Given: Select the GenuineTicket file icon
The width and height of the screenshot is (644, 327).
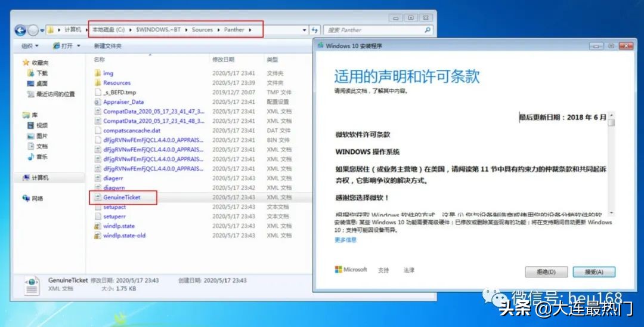Looking at the screenshot, I should pos(98,197).
